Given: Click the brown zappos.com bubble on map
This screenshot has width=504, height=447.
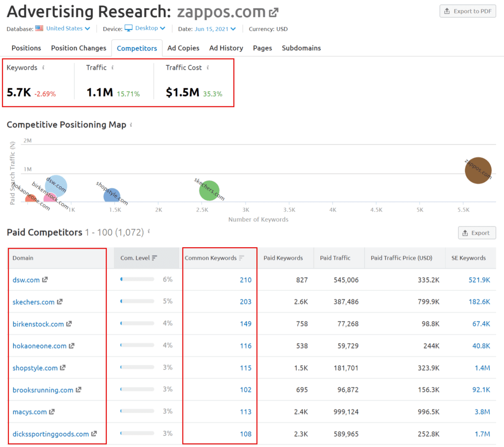Looking at the screenshot, I should click(478, 170).
